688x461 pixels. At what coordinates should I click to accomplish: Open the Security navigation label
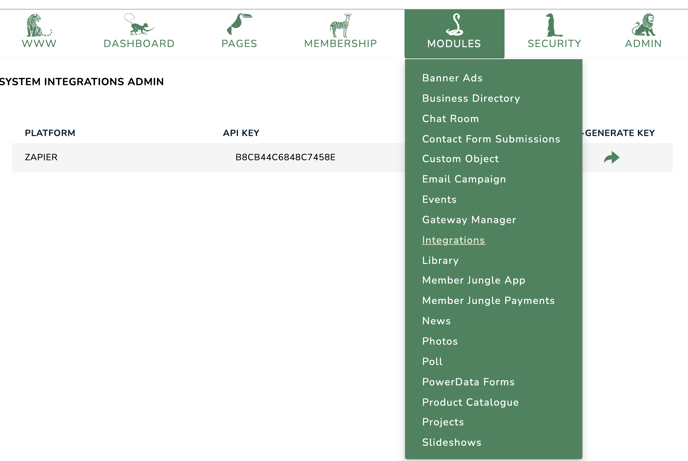coord(554,43)
